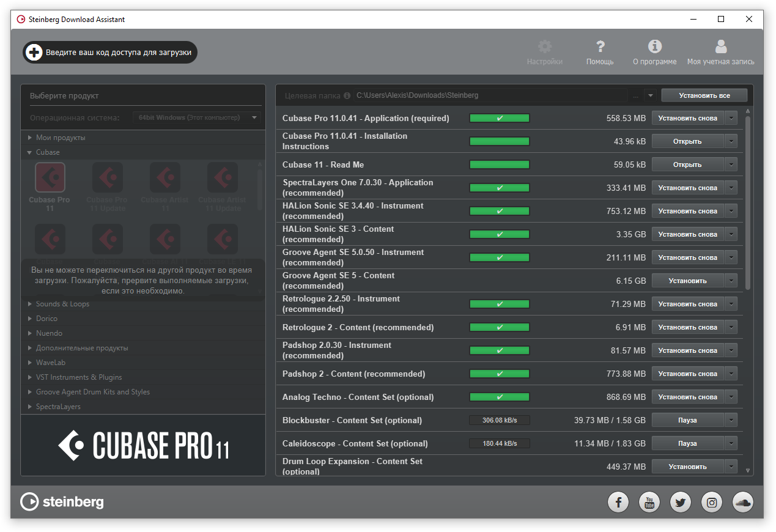
Task: Reinstall Groove Agent SE 5.0.50 Instrument
Action: click(x=688, y=257)
